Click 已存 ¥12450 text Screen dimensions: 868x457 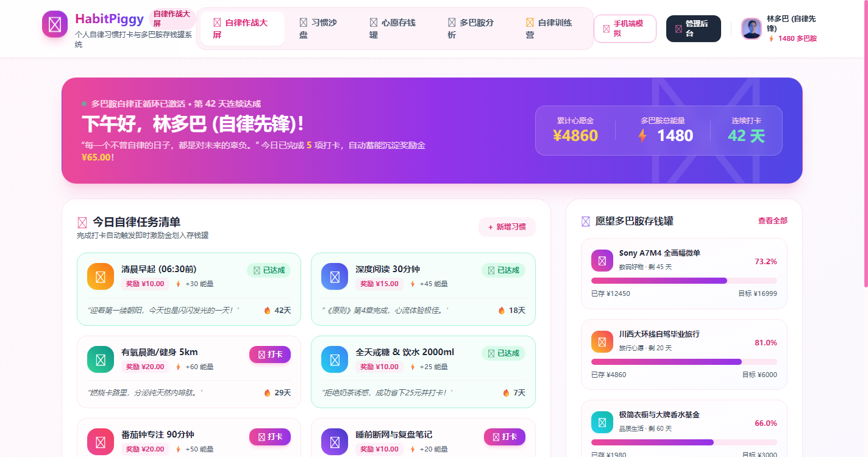click(611, 293)
